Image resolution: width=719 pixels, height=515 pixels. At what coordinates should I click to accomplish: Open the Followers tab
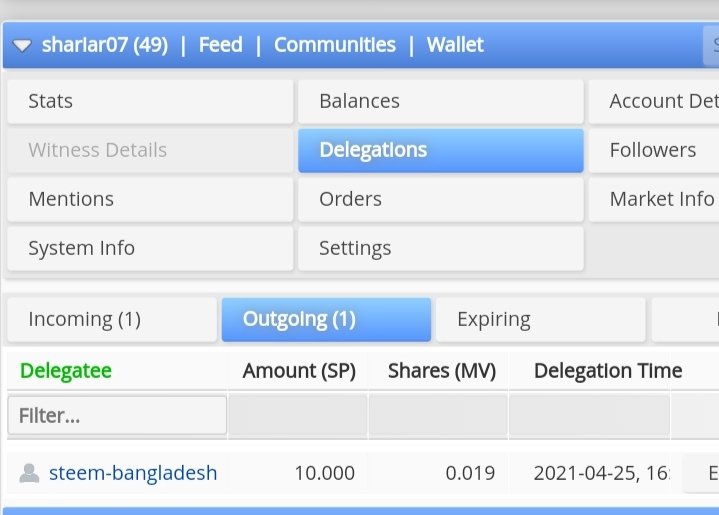pyautogui.click(x=654, y=150)
